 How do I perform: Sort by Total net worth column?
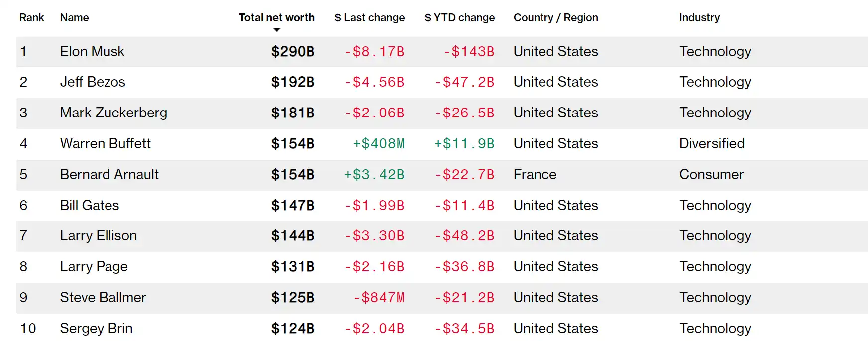[276, 18]
